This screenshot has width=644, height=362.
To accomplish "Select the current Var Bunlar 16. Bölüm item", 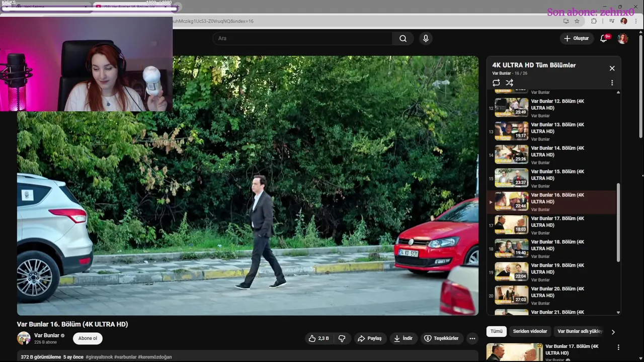I will 552,202.
